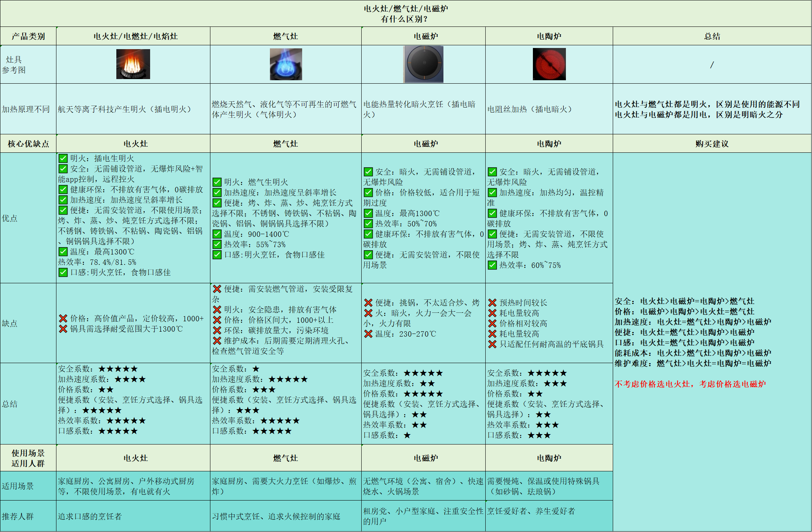This screenshot has width=812, height=532.
Task: Click the red text 不考虑价格选电火灶
Action: (653, 384)
